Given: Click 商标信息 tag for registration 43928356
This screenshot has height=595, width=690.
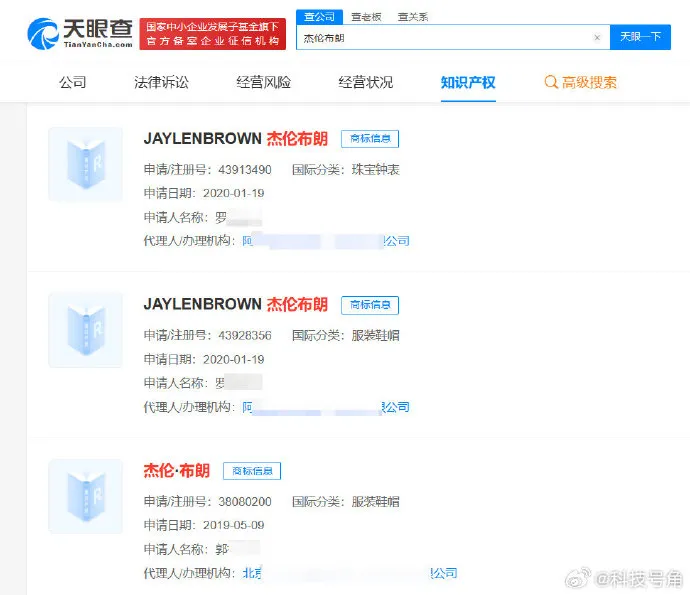Looking at the screenshot, I should 370,305.
